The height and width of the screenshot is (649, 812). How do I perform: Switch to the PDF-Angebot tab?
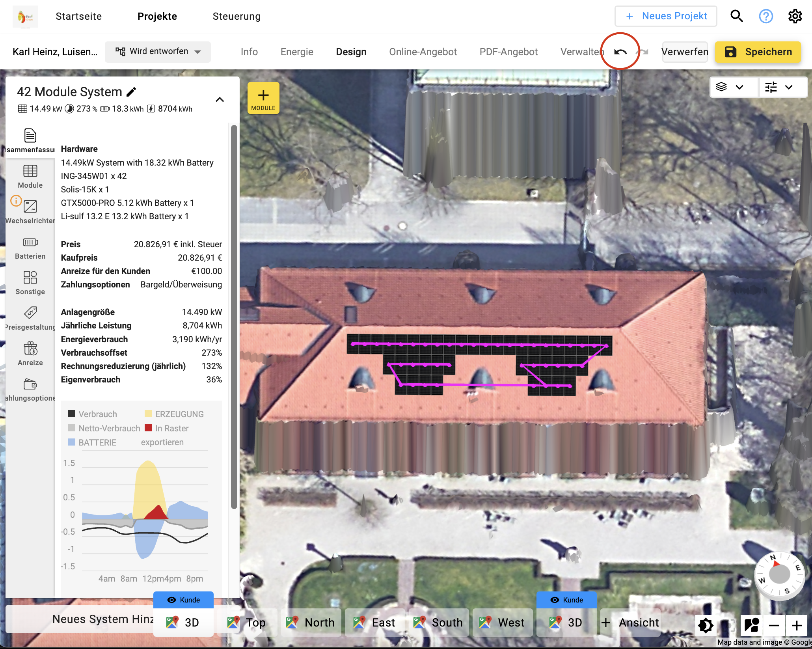(508, 52)
